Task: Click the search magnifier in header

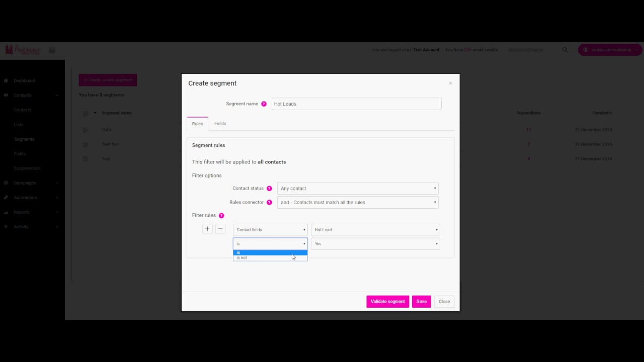Action: pyautogui.click(x=565, y=50)
